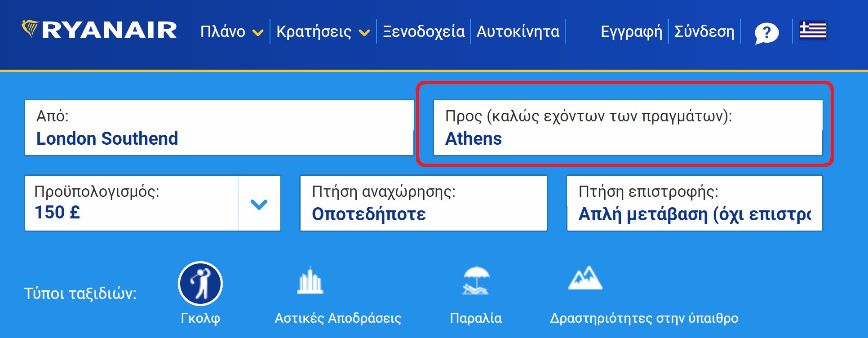Viewport: 868px width, 338px height.
Task: Go to Ξενοδοχεία hotels
Action: point(424,31)
